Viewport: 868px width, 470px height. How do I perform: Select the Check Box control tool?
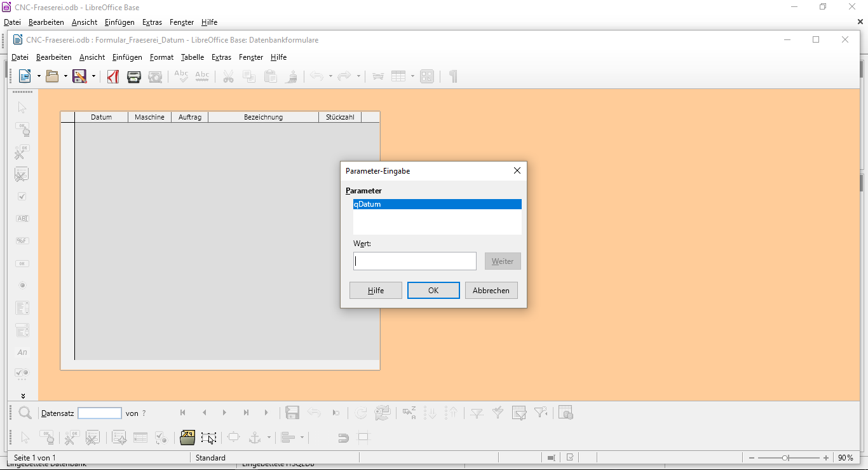pyautogui.click(x=22, y=197)
